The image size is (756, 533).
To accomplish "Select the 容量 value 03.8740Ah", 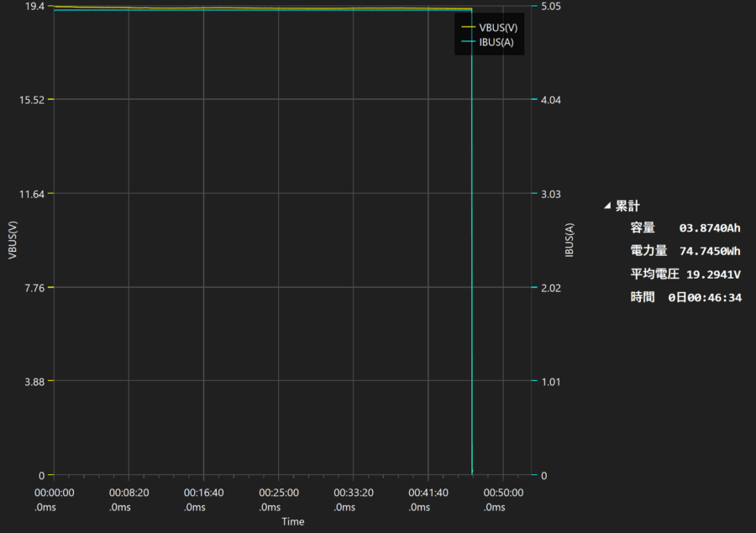I will coord(710,227).
